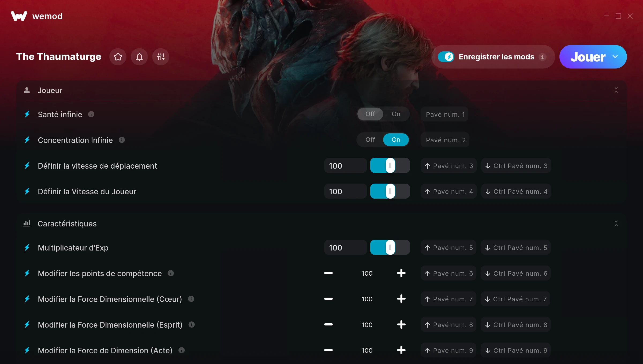Show info for Santé infinie
This screenshot has height=364, width=643.
(91, 114)
